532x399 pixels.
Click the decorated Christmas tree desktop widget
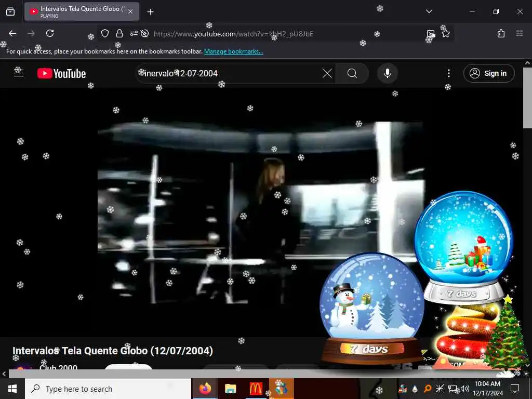[507, 334]
